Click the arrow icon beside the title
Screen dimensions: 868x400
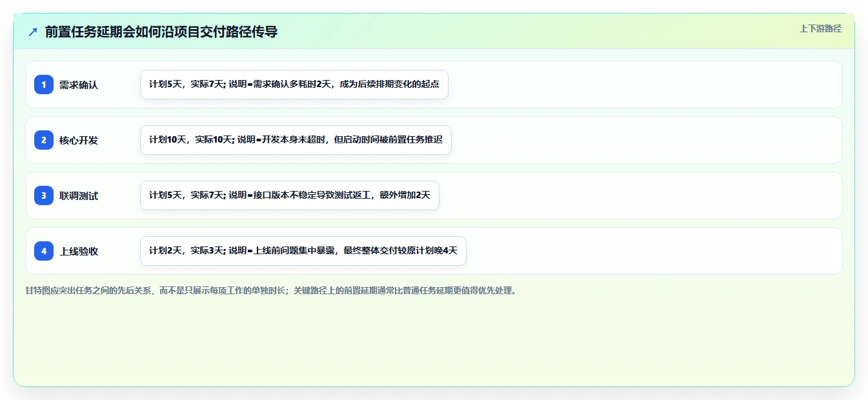point(33,32)
